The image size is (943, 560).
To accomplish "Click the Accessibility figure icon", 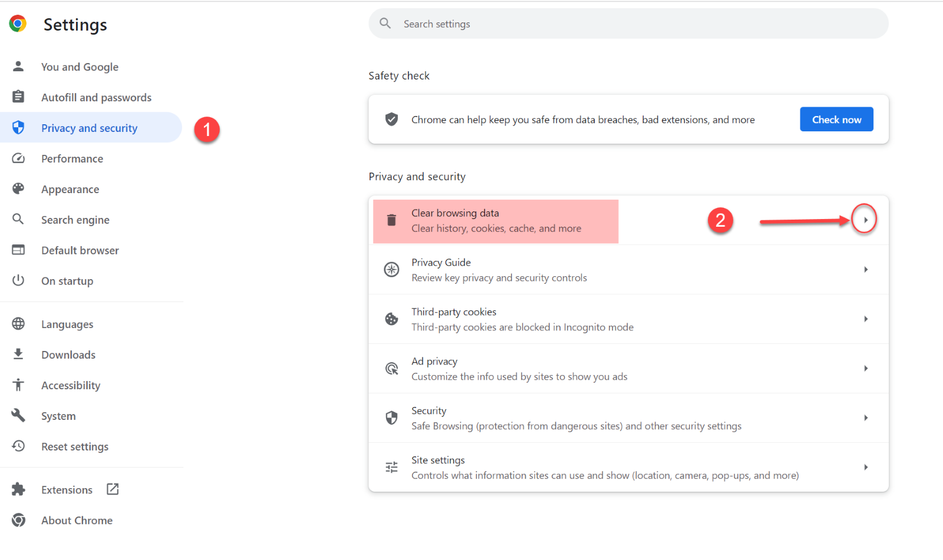I will 18,385.
